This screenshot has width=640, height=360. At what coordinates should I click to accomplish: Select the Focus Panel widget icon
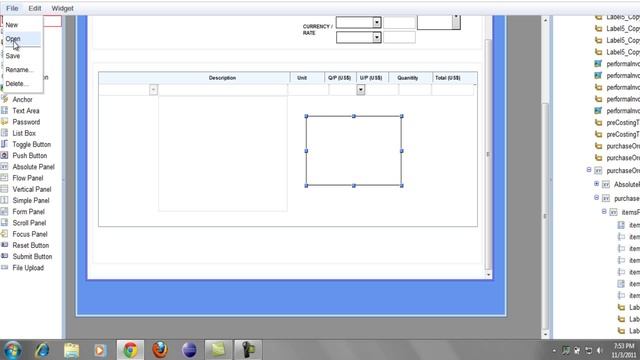(x=4, y=234)
